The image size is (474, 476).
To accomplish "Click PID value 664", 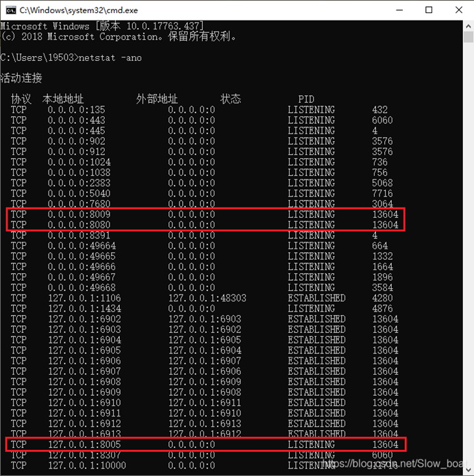I will point(380,246).
